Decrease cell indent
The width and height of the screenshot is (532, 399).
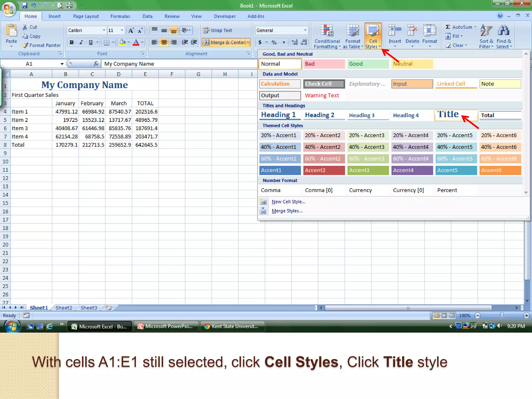pos(184,42)
